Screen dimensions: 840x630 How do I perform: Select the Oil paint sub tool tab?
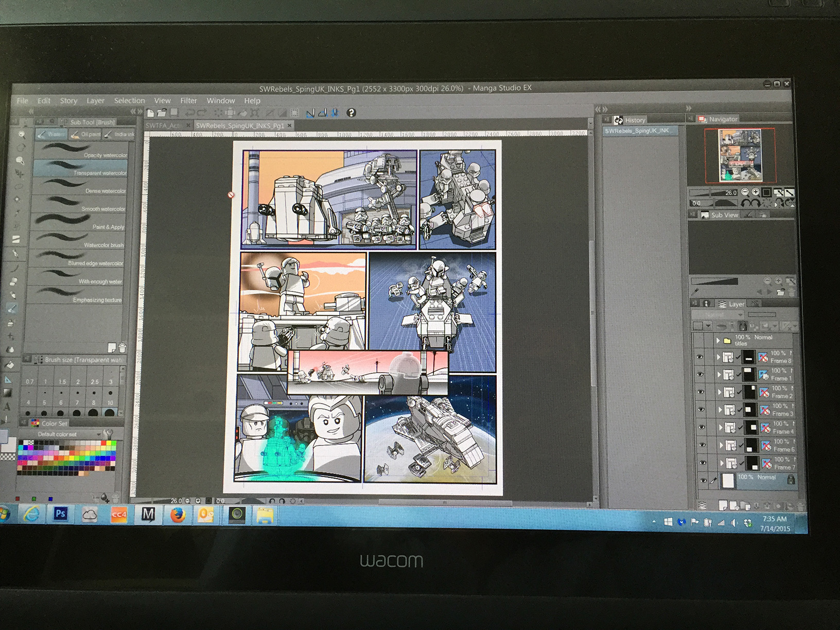(85, 134)
